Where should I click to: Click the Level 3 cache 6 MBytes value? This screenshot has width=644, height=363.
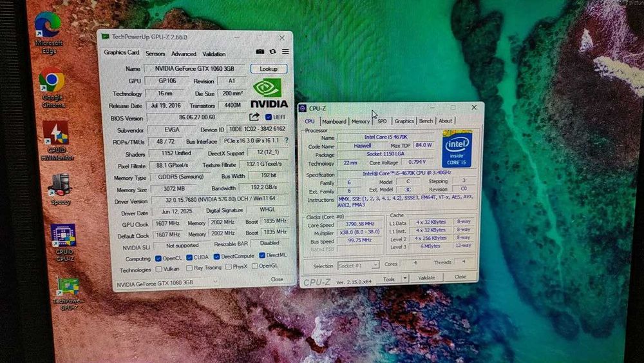[x=430, y=246]
